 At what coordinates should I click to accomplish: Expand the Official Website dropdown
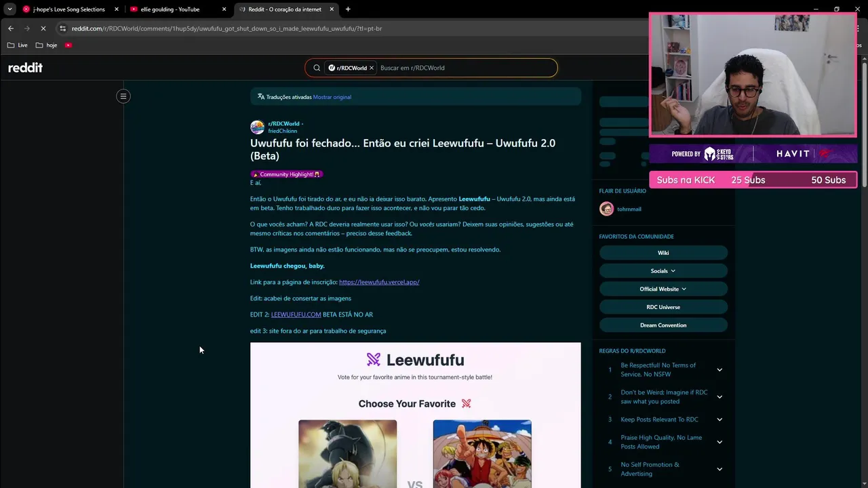point(663,289)
